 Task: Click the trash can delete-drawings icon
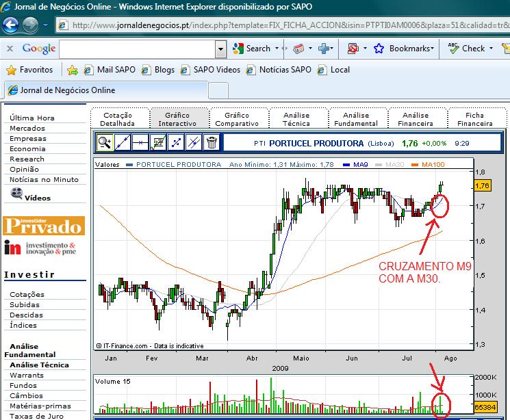tap(212, 142)
